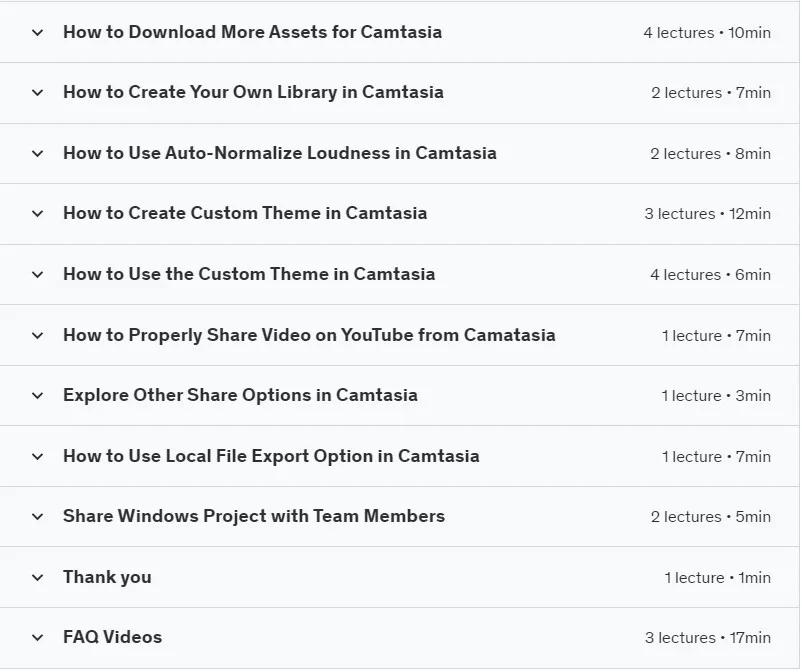802x672 pixels.
Task: Click '2 lectures • 5min' summary text
Action: pos(711,517)
